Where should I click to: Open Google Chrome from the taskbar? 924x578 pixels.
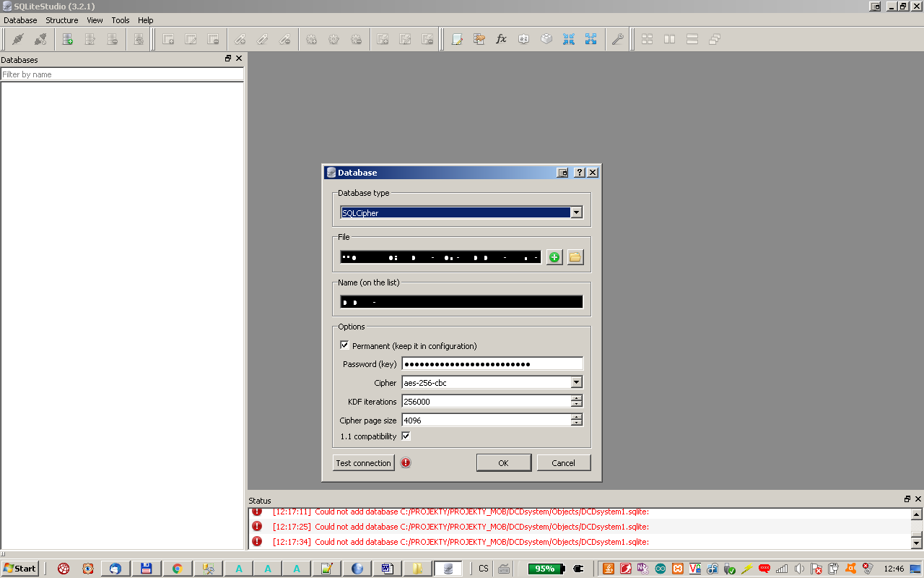(177, 569)
